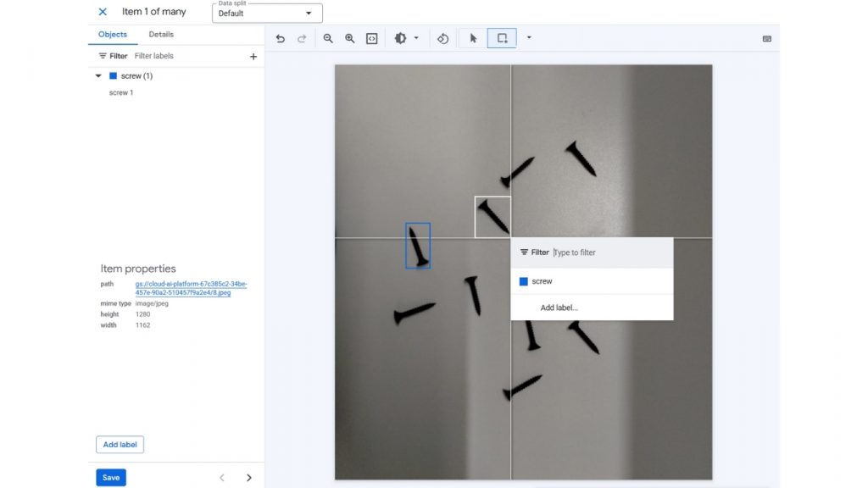Click Add label... in the popup
This screenshot has height=488, width=868.
tap(559, 308)
